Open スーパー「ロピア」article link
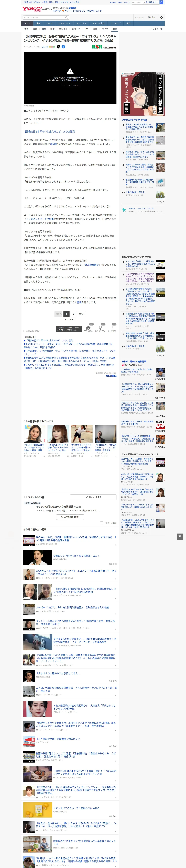Viewport: 186px width, 868px height. tap(72, 608)
